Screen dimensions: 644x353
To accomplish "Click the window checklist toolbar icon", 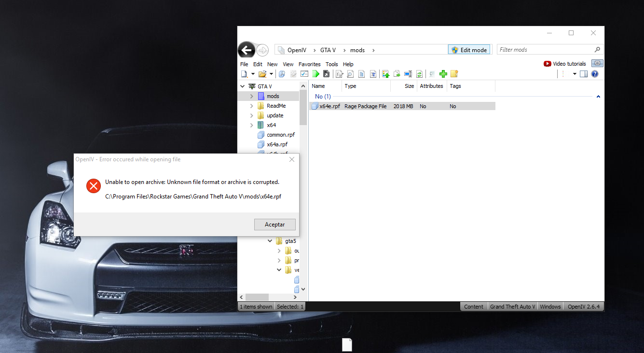I will click(x=304, y=74).
